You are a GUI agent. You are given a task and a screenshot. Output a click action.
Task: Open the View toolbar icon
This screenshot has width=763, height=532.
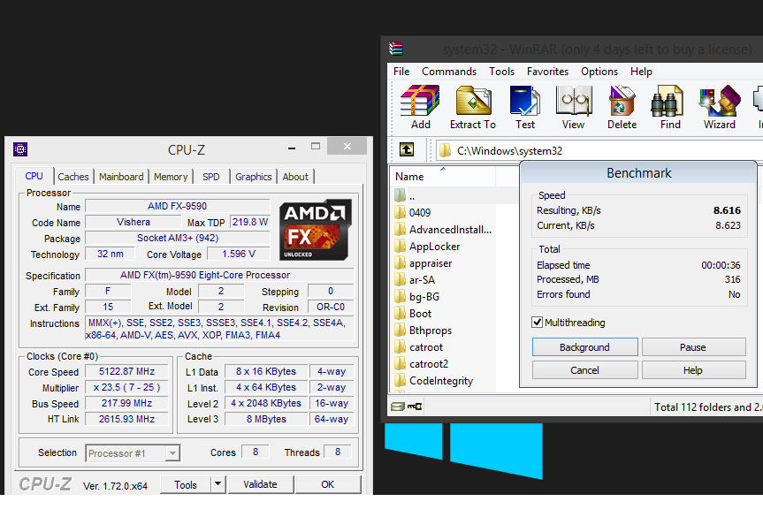click(x=573, y=101)
